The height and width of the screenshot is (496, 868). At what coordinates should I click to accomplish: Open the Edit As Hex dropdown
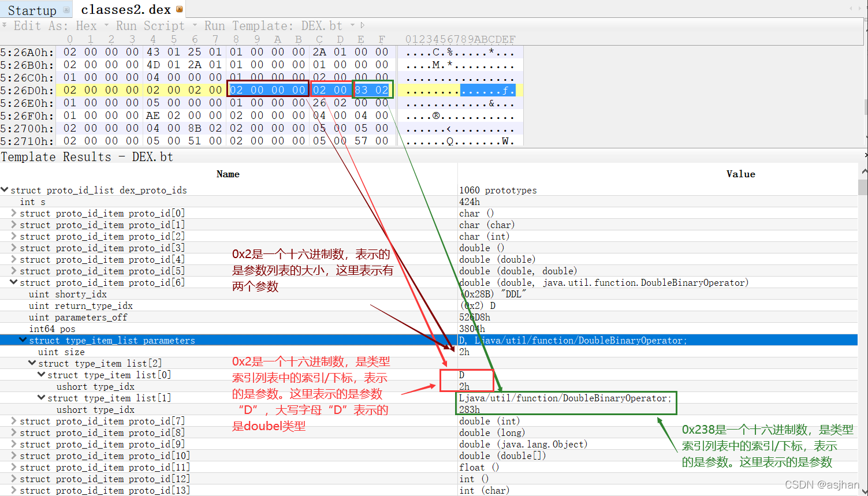point(106,25)
